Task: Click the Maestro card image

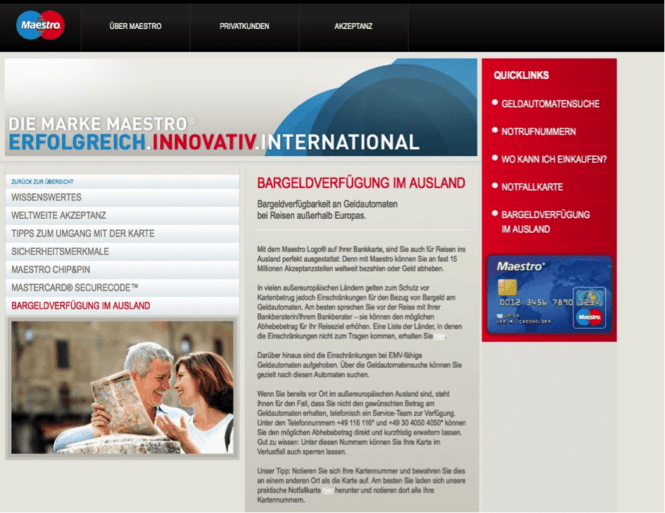Action: (x=550, y=294)
